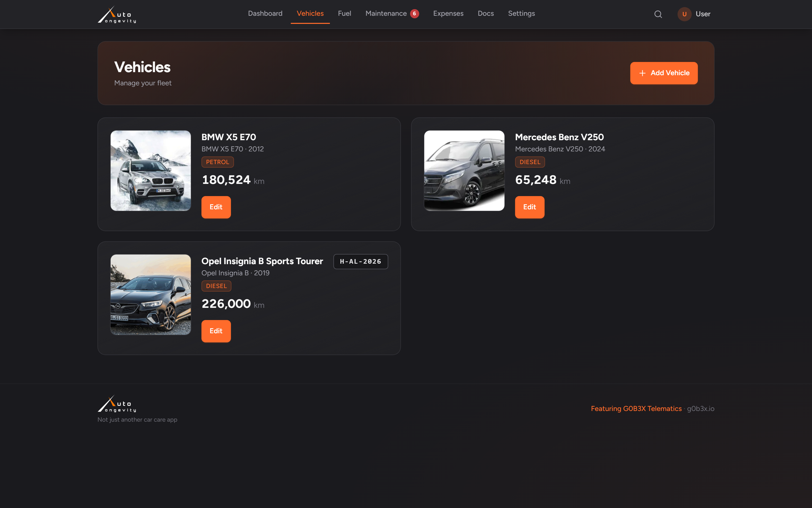
Task: Click the Opel Insignia B Sports Tourer title
Action: coord(262,261)
